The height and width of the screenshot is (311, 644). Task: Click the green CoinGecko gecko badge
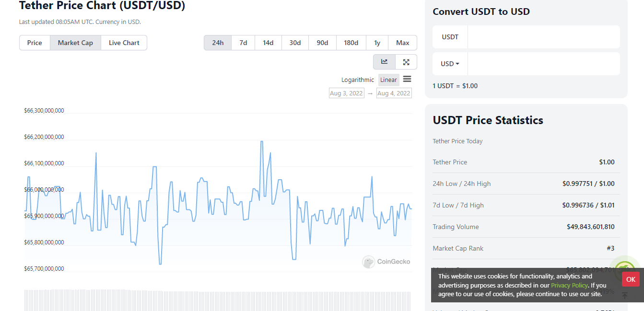(625, 270)
